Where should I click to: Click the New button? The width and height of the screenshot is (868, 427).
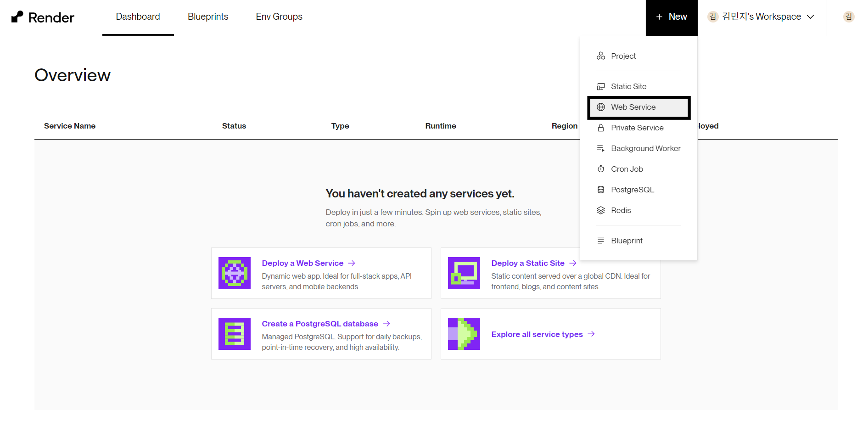[672, 17]
